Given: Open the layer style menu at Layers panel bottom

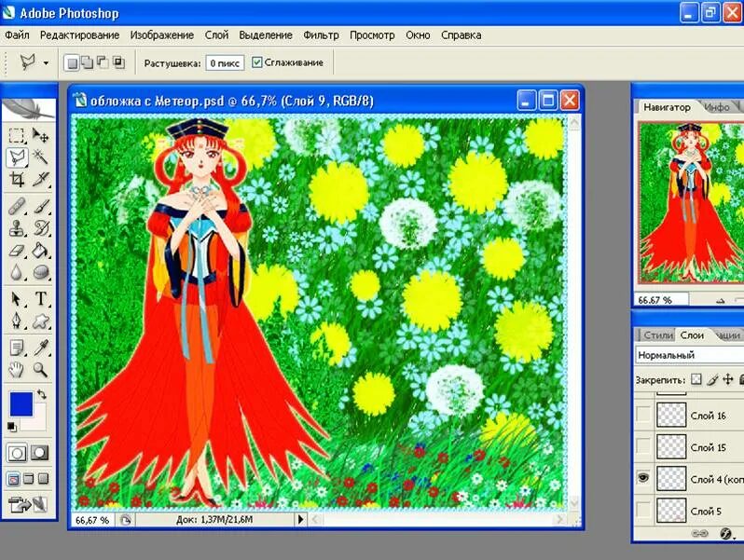Looking at the screenshot, I should [x=726, y=534].
